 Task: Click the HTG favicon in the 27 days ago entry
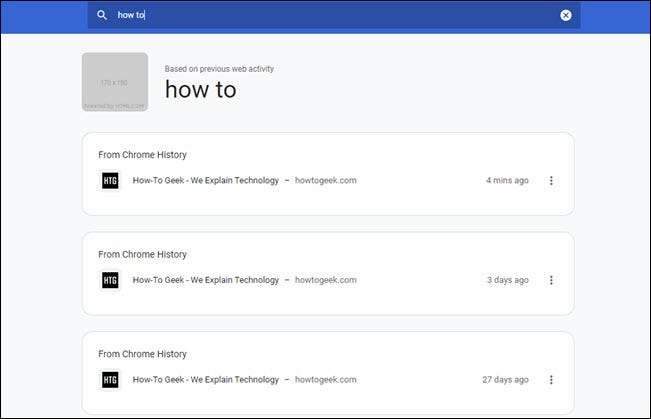(110, 379)
